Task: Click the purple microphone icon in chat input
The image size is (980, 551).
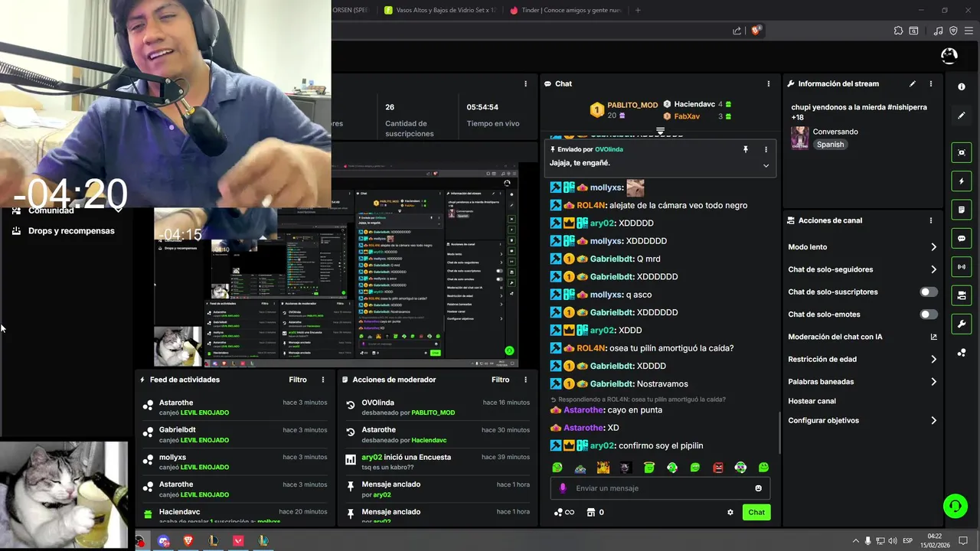Action: tap(563, 488)
